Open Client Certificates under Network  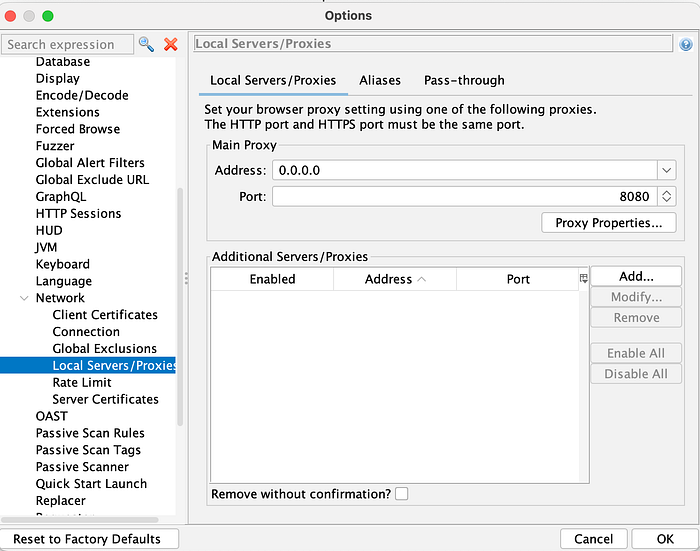pos(105,315)
